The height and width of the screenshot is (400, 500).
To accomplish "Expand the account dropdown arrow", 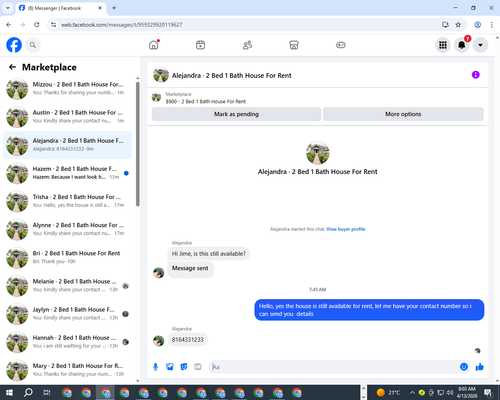I will click(x=480, y=45).
